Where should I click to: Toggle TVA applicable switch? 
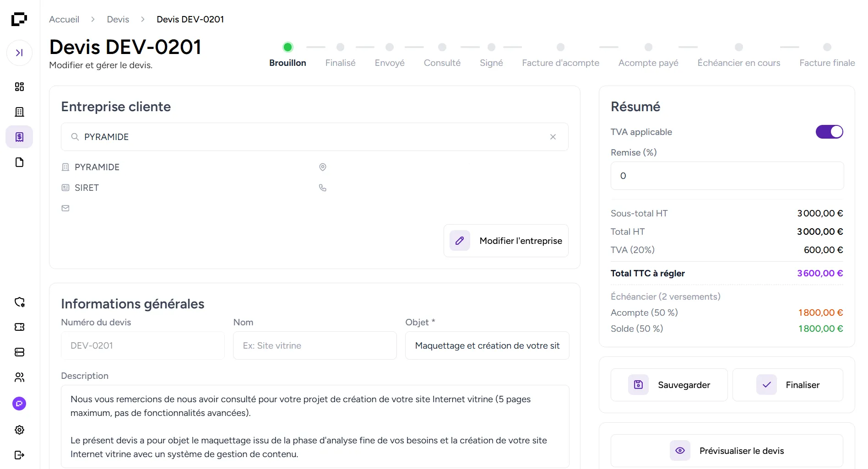pyautogui.click(x=829, y=132)
